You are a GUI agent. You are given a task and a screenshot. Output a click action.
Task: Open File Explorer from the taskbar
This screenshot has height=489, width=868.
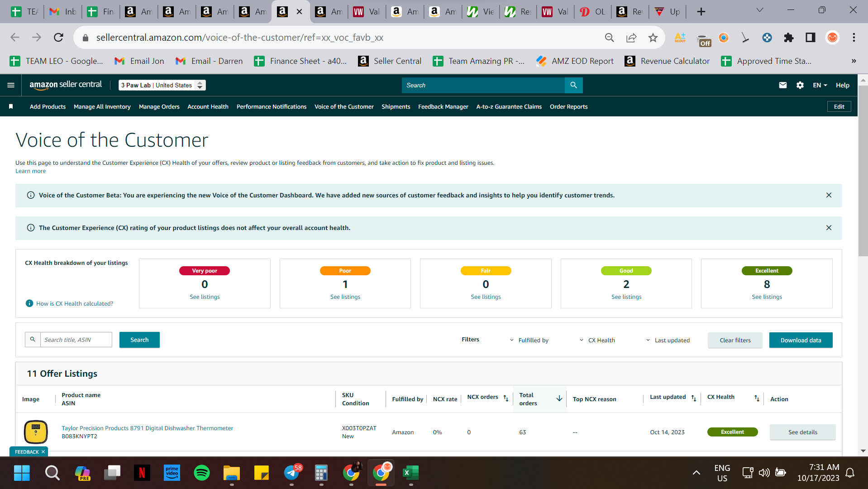pyautogui.click(x=232, y=473)
